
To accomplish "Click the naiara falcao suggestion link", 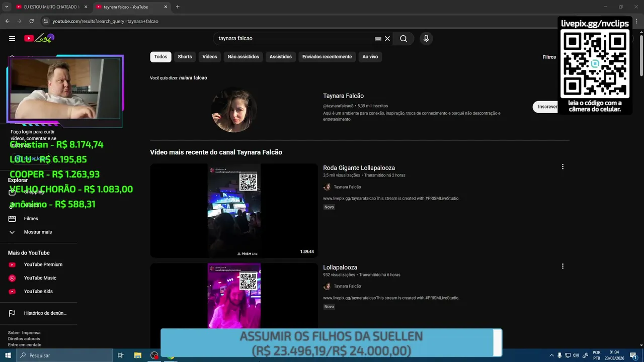I will [x=193, y=78].
